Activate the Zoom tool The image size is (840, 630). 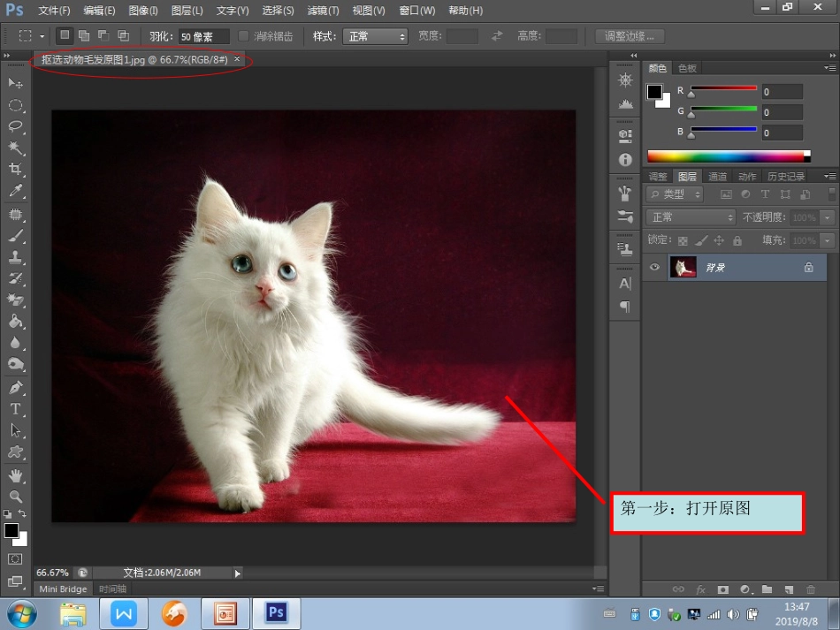pos(15,496)
